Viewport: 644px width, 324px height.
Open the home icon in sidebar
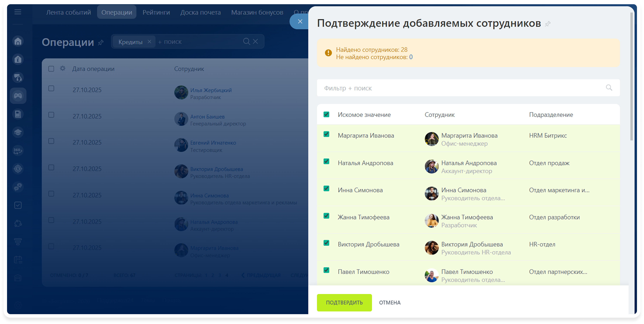[18, 41]
